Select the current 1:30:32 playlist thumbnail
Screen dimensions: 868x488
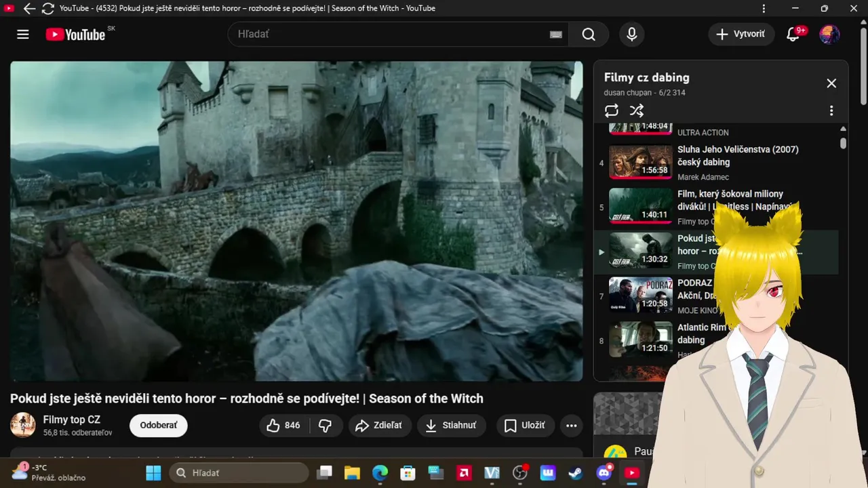point(640,251)
